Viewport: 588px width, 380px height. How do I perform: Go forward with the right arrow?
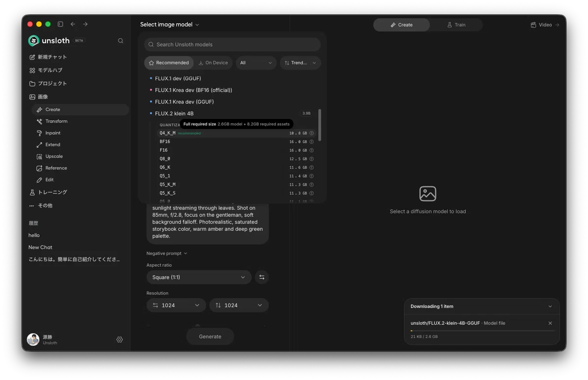85,24
